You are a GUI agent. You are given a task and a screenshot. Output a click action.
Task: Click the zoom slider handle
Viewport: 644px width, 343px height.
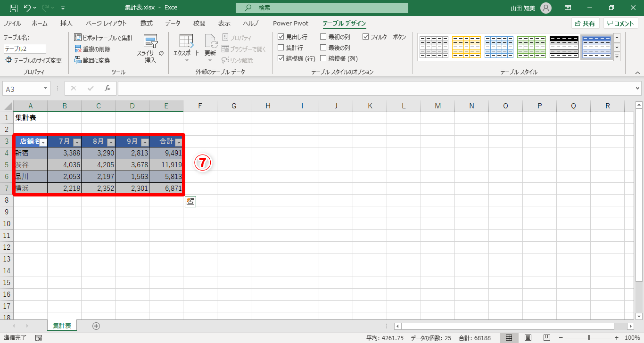(589, 338)
